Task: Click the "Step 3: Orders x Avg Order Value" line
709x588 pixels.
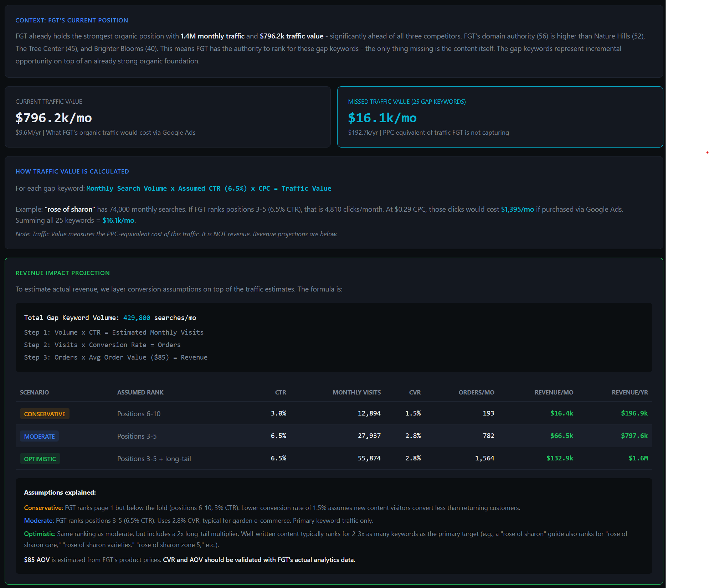Action: tap(115, 357)
